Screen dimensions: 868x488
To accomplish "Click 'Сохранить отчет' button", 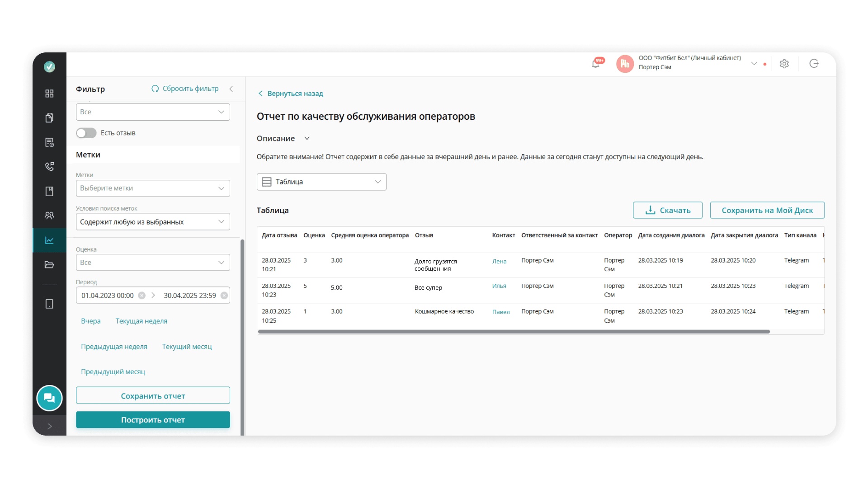I will click(x=153, y=396).
